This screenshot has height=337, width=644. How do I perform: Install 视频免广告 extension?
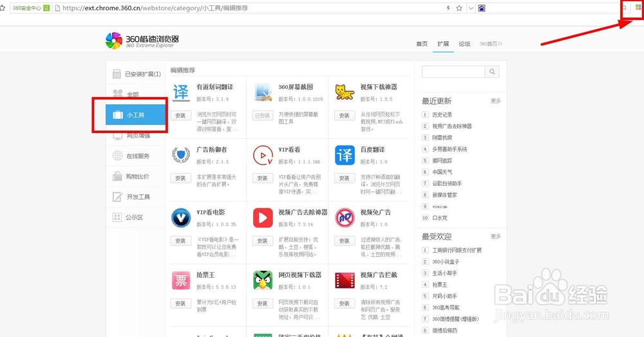click(345, 241)
